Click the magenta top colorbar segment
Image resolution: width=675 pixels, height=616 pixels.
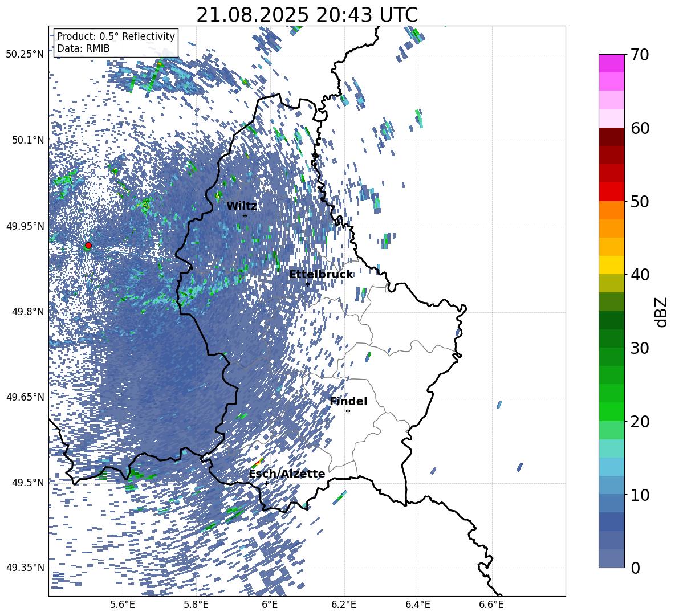(611, 63)
